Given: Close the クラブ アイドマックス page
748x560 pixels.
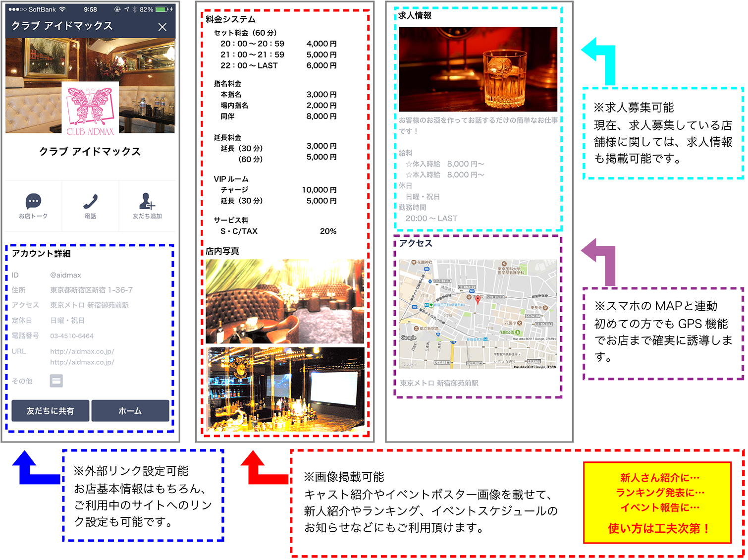Looking at the screenshot, I should [x=162, y=27].
